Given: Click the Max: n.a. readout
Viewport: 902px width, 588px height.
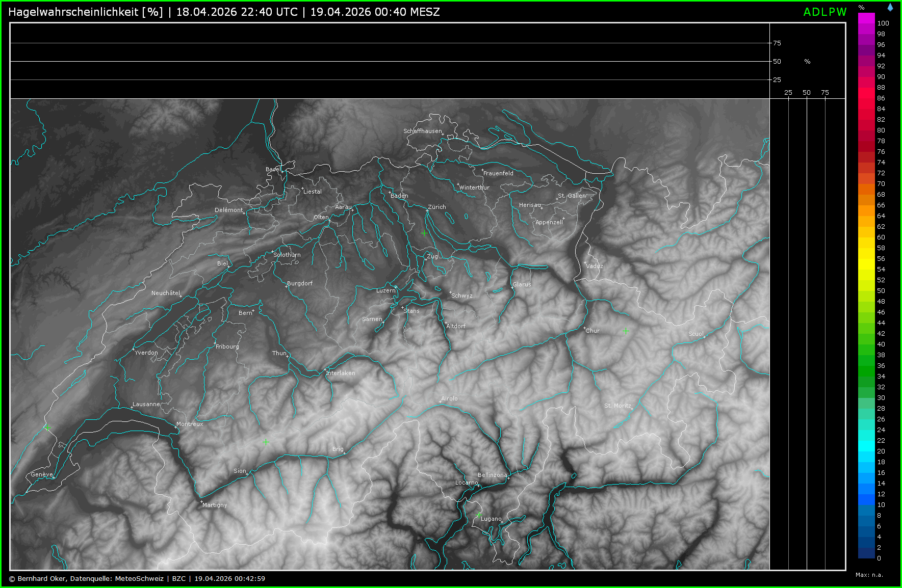Looking at the screenshot, I should [869, 575].
